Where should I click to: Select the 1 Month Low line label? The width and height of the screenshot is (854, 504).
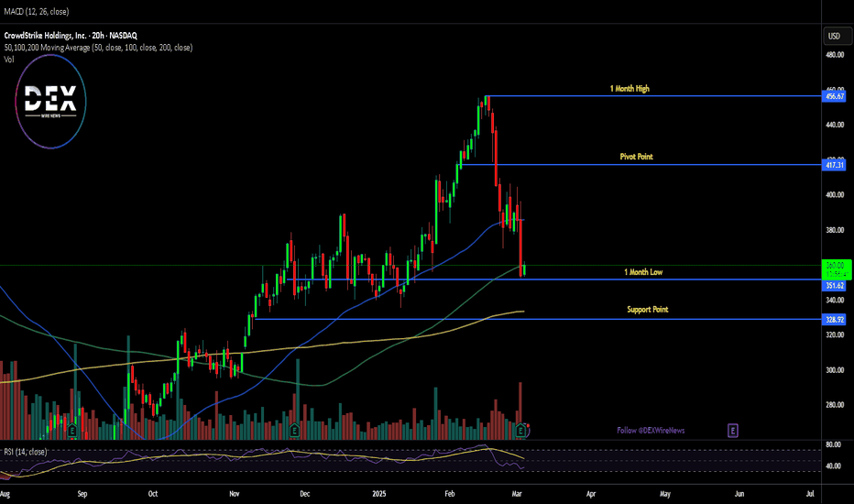(643, 272)
